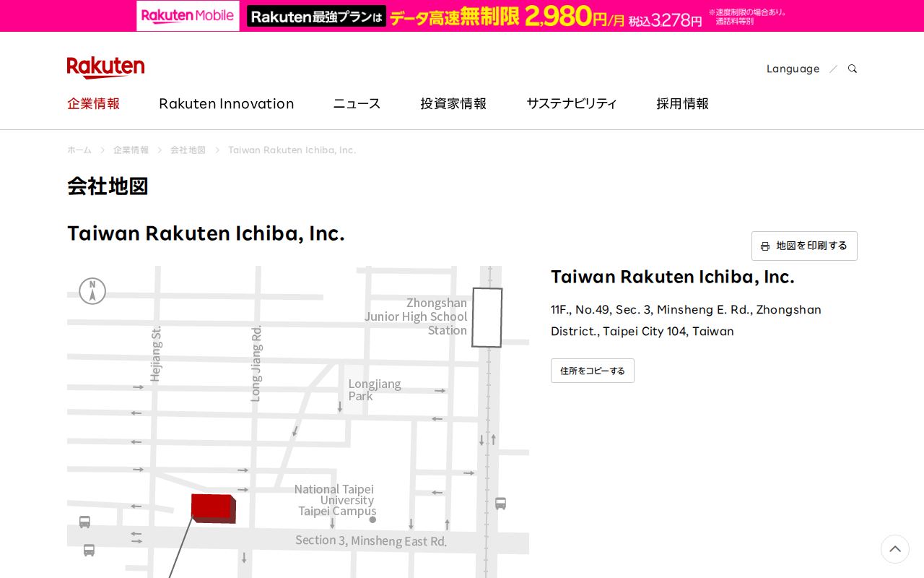Select 採用情報 in the navigation bar

pos(682,103)
